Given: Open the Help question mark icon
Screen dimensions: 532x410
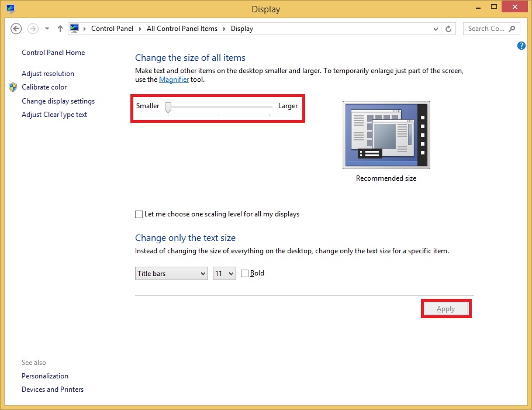Looking at the screenshot, I should 521,46.
